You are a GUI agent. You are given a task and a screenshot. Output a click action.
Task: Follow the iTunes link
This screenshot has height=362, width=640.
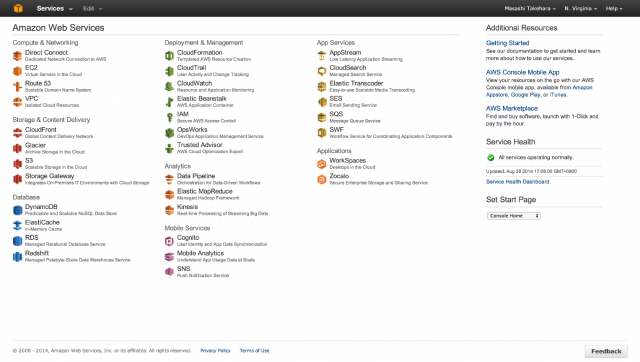click(558, 95)
